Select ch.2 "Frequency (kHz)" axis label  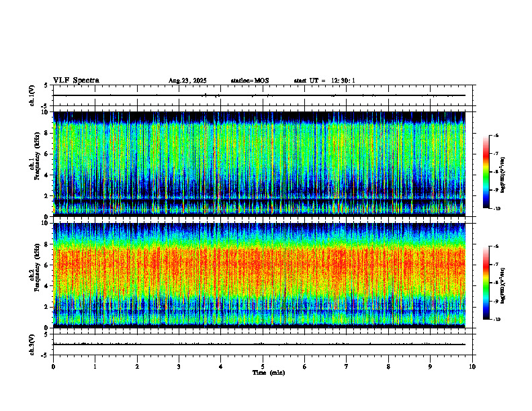pos(37,267)
